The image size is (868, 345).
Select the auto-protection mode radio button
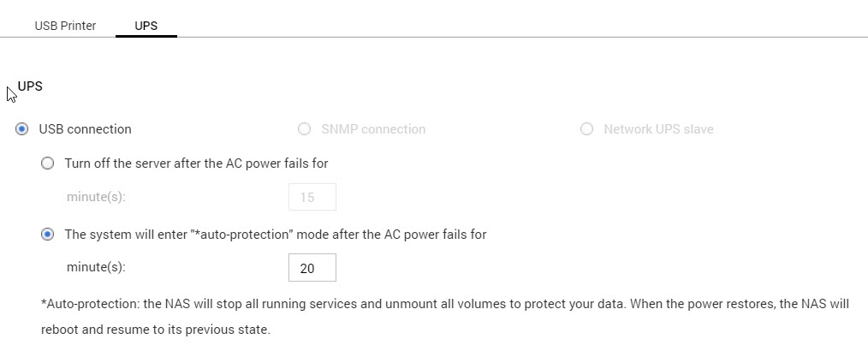48,234
